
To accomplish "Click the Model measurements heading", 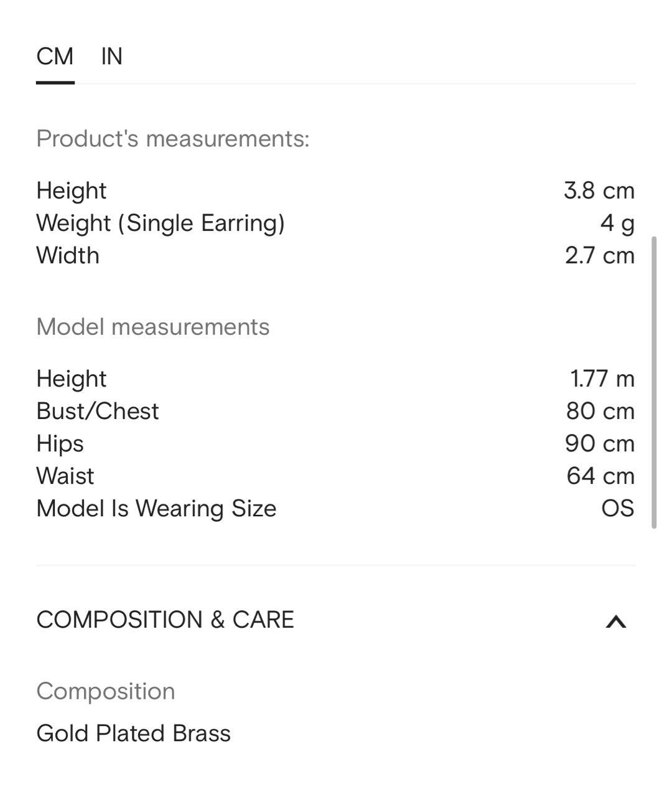I will pos(152,327).
